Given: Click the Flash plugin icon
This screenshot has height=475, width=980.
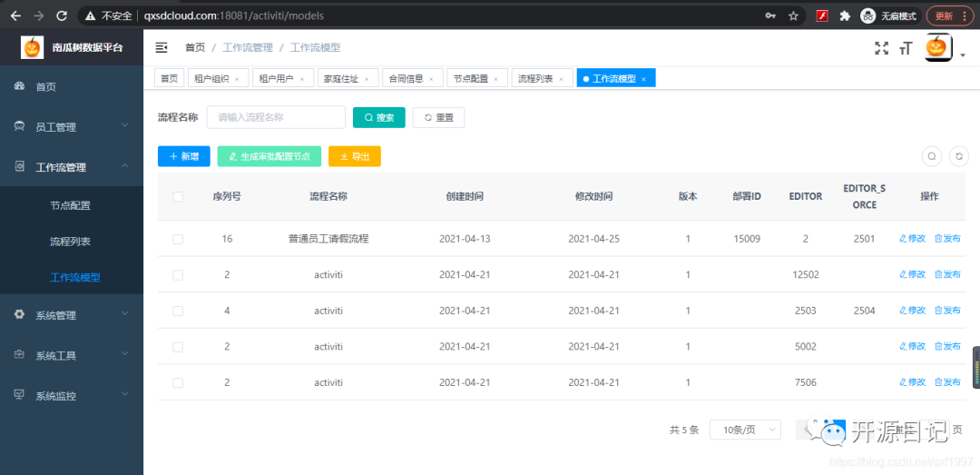Looking at the screenshot, I should tap(822, 15).
